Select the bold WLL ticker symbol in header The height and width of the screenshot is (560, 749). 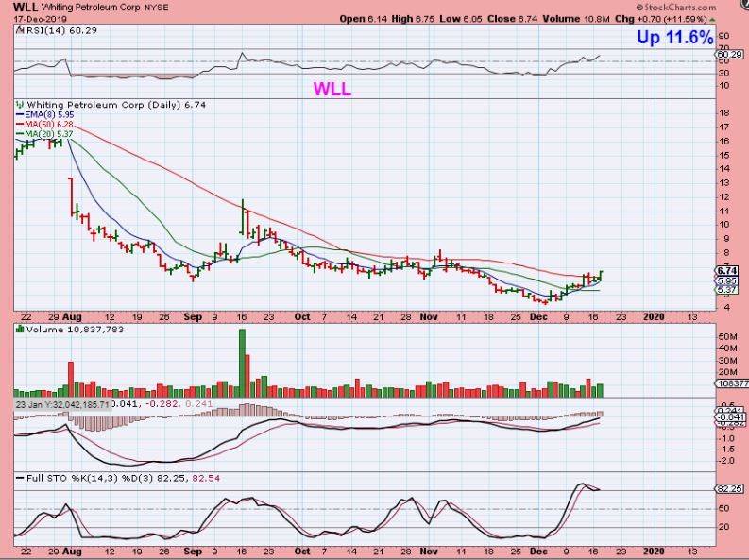point(26,8)
